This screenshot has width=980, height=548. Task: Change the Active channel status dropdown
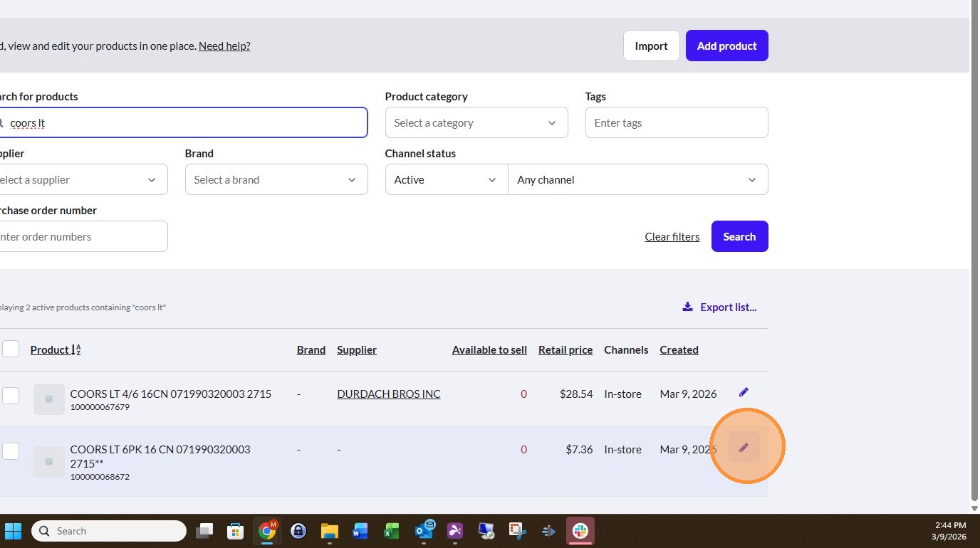click(447, 179)
